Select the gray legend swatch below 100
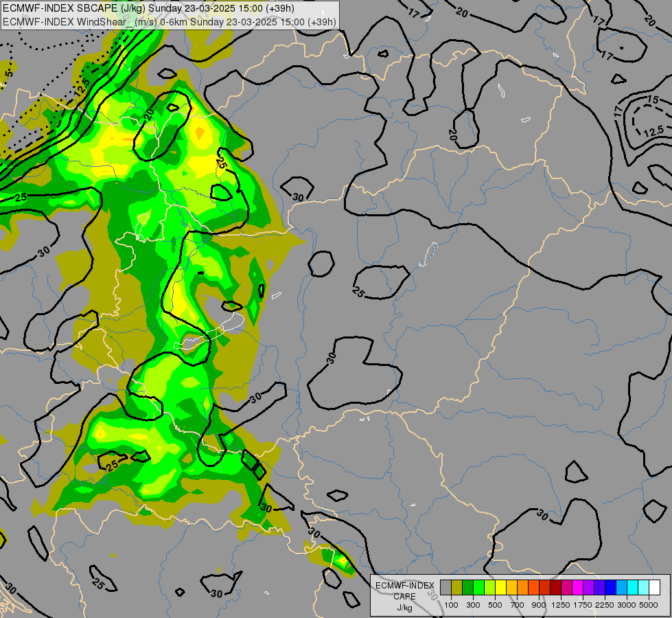The height and width of the screenshot is (618, 672). tap(445, 587)
